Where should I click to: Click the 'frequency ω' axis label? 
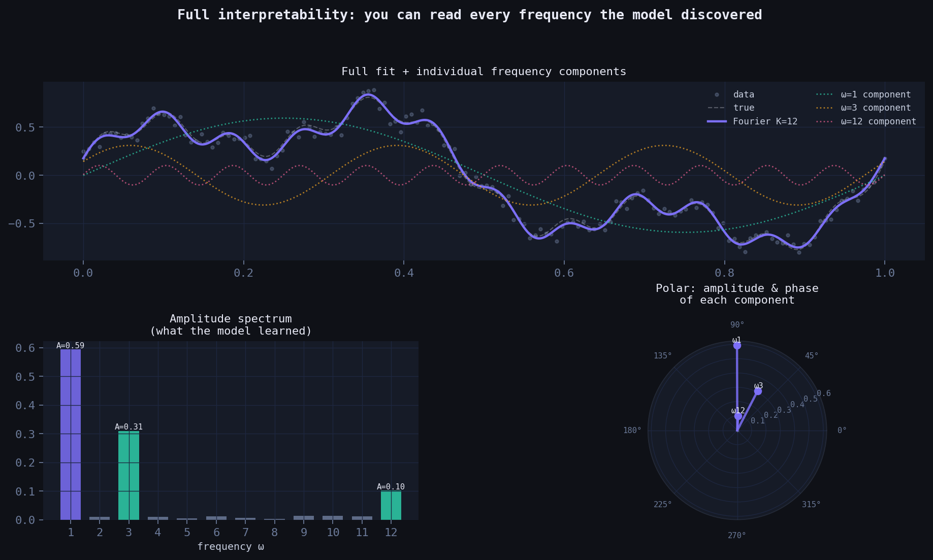pyautogui.click(x=231, y=546)
